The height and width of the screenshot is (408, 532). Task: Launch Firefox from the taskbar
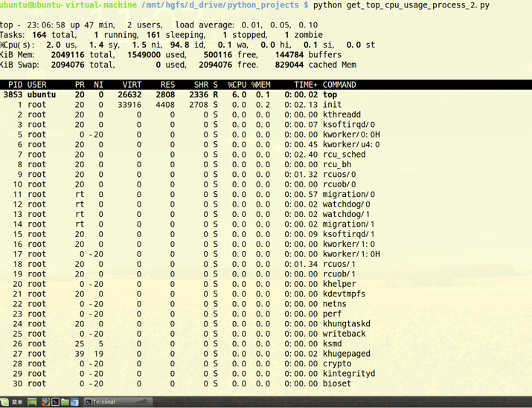(x=45, y=402)
